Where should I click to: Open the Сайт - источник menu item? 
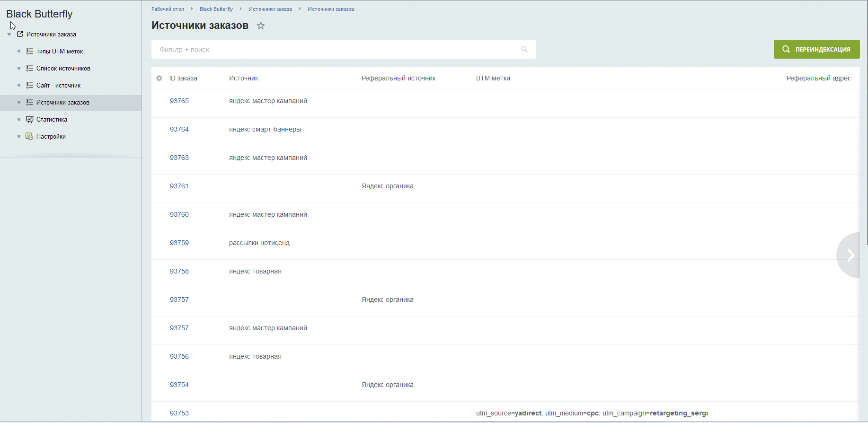[x=58, y=85]
